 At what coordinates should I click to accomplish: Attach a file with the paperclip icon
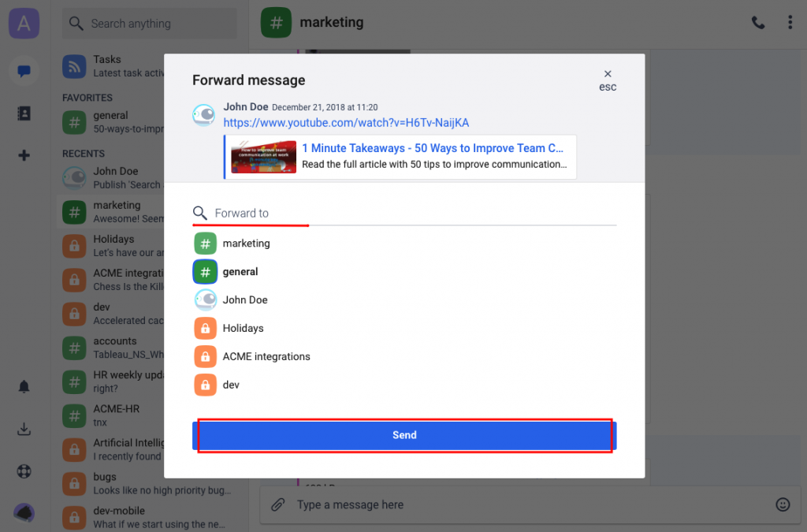(277, 504)
